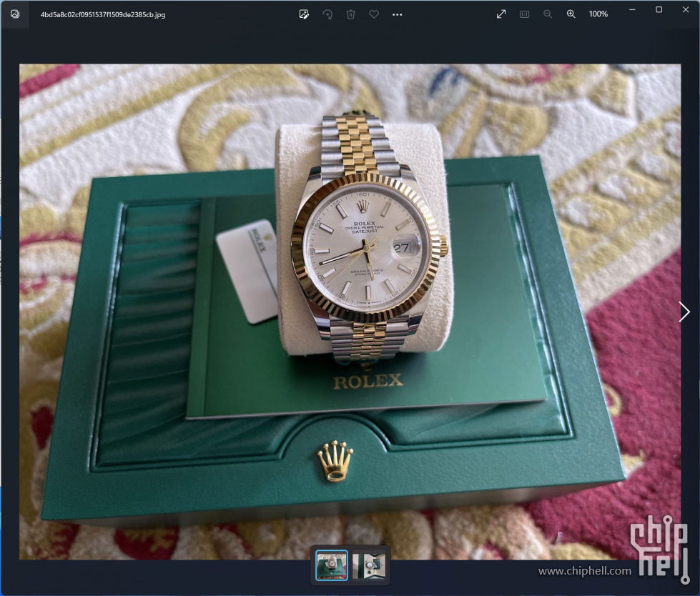Favorite the photo with heart icon

point(374,14)
